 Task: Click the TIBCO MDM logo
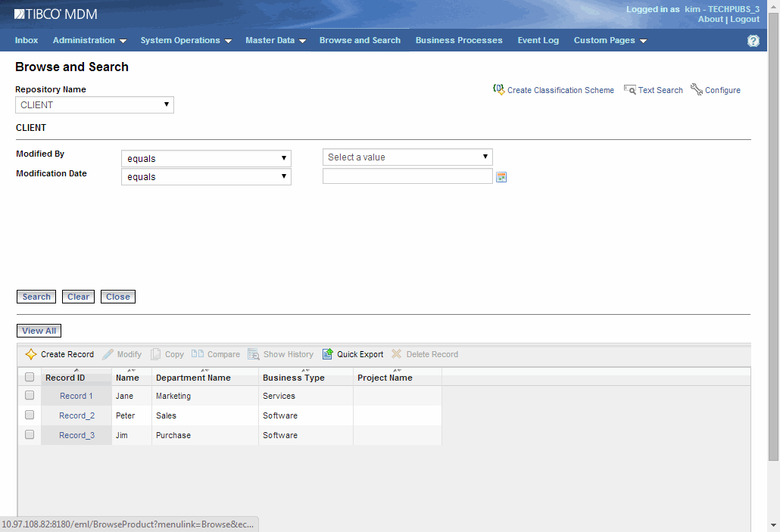pos(56,14)
